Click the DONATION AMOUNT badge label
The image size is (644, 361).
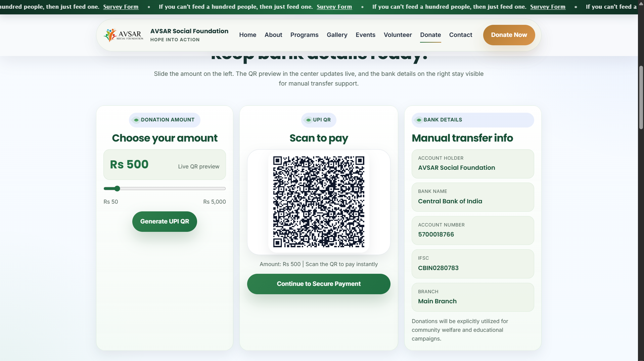click(168, 120)
